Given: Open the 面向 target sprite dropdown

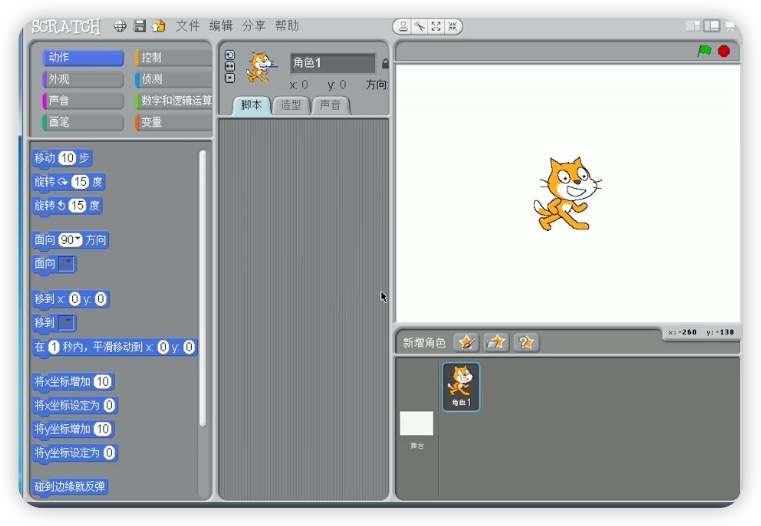Looking at the screenshot, I should (67, 264).
